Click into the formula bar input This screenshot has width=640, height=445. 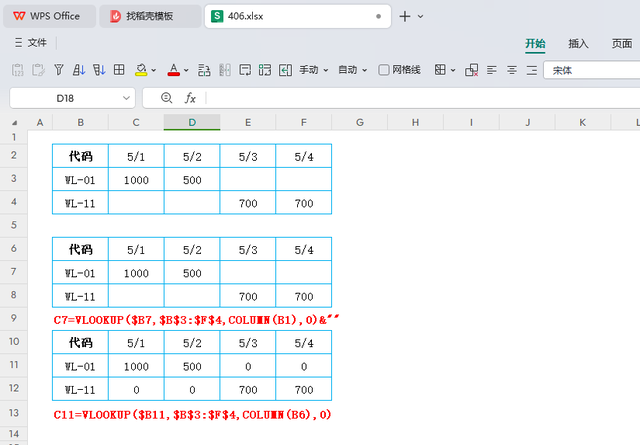click(x=422, y=98)
